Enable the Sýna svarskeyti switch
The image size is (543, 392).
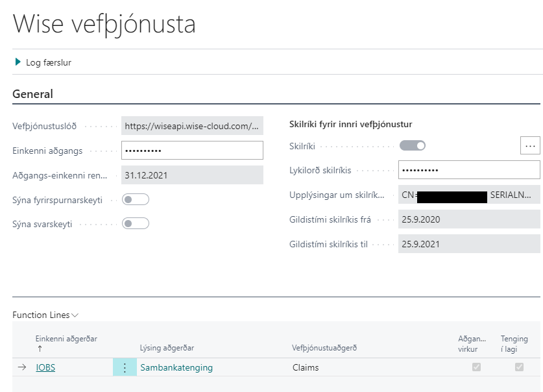[x=135, y=223]
